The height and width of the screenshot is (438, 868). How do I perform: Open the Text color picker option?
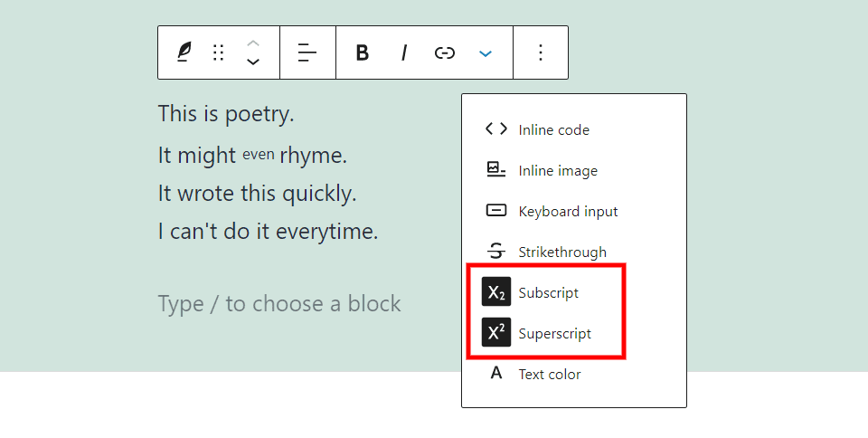549,374
